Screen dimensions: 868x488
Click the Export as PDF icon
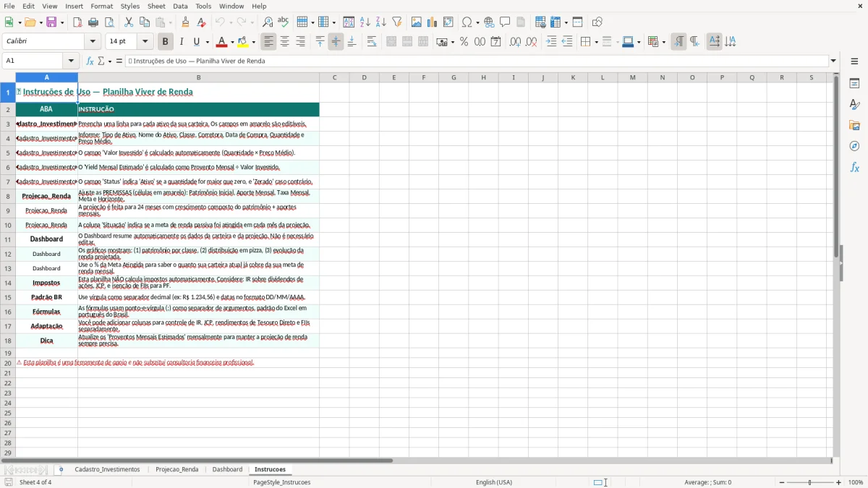(x=77, y=22)
